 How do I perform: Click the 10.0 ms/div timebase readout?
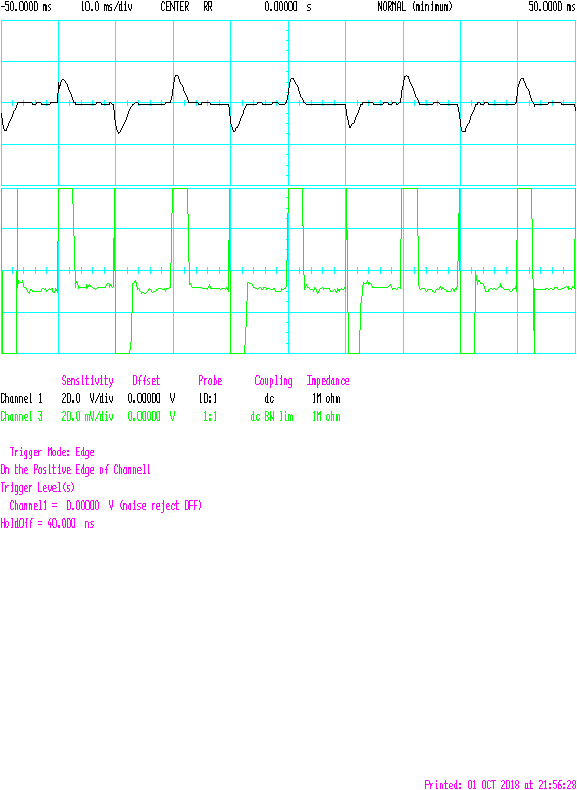click(x=107, y=8)
